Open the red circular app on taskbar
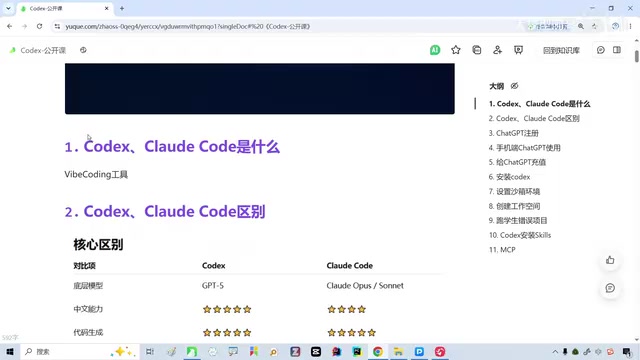 pyautogui.click(x=440, y=351)
